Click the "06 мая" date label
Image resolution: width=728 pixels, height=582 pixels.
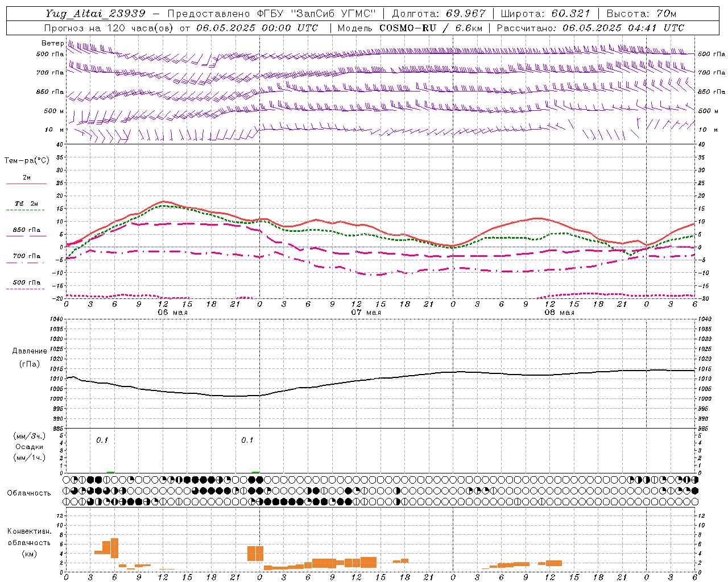pyautogui.click(x=172, y=313)
